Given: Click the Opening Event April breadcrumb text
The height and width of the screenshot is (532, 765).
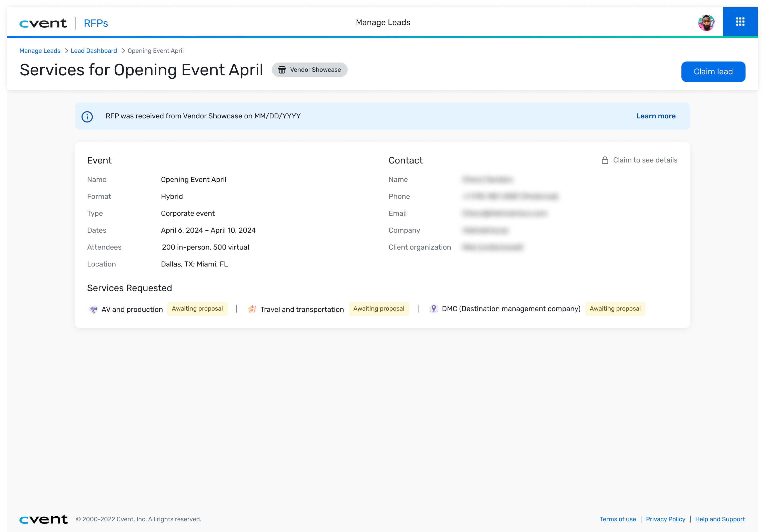Looking at the screenshot, I should coord(156,51).
